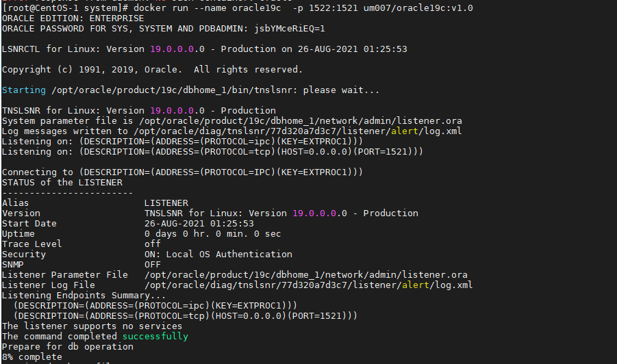The height and width of the screenshot is (364, 617).
Task: Click the Trace Level off value
Action: pos(152,244)
